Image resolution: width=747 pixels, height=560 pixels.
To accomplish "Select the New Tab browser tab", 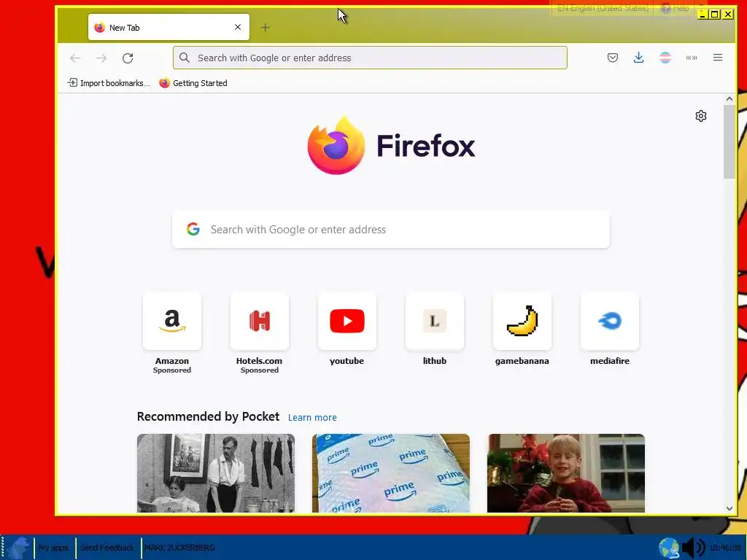I will pyautogui.click(x=169, y=27).
